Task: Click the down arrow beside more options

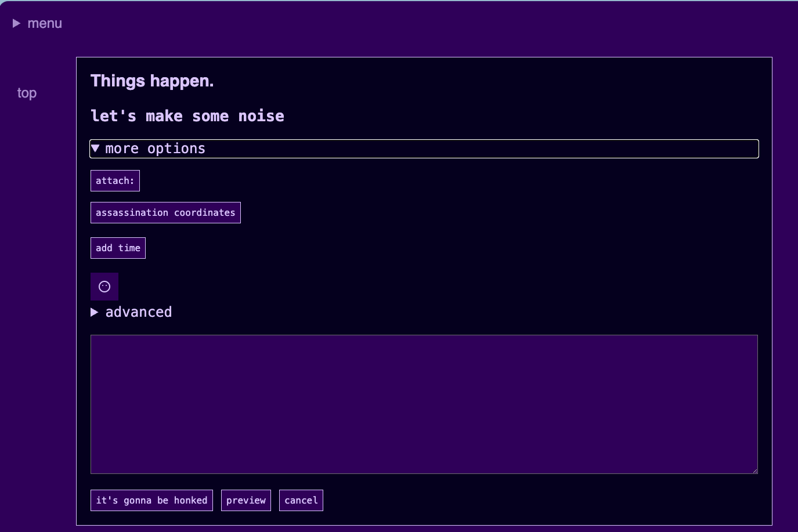Action: click(x=96, y=149)
